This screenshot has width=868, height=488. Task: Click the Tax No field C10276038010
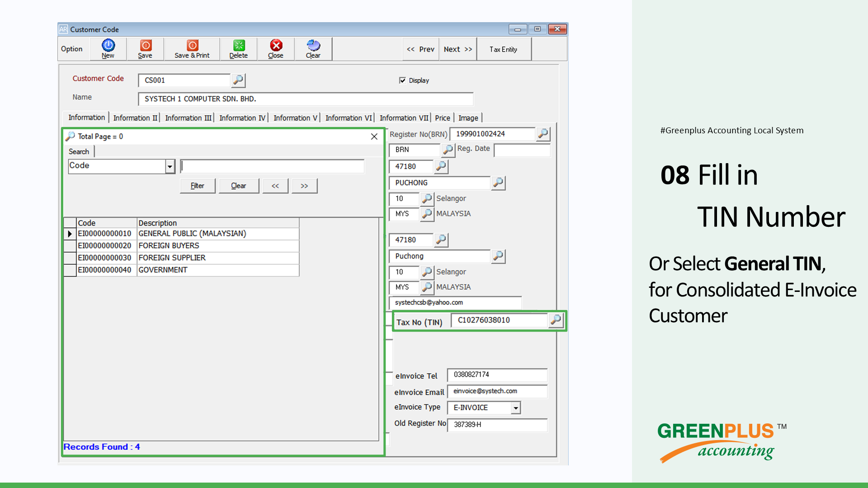pyautogui.click(x=500, y=320)
